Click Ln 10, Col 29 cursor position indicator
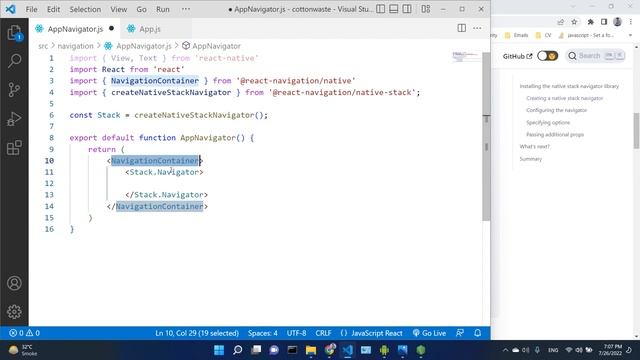The height and width of the screenshot is (360, 640). point(197,333)
